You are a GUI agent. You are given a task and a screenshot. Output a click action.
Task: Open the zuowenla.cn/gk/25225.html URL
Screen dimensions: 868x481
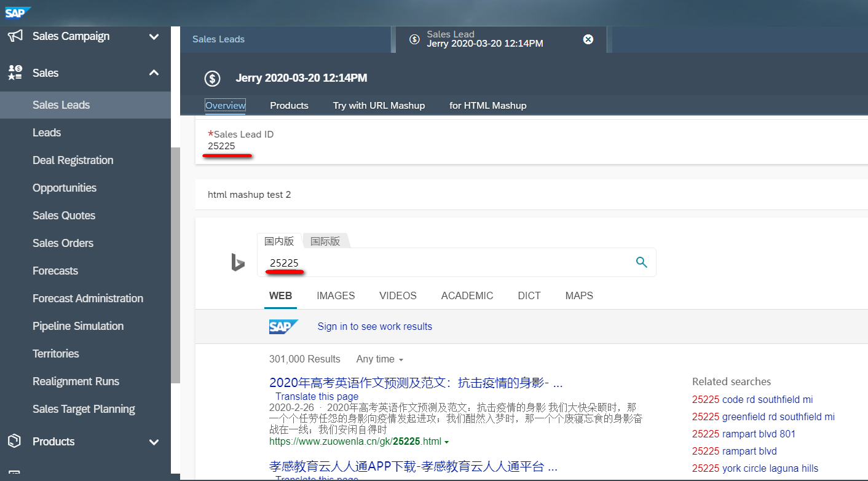[355, 442]
